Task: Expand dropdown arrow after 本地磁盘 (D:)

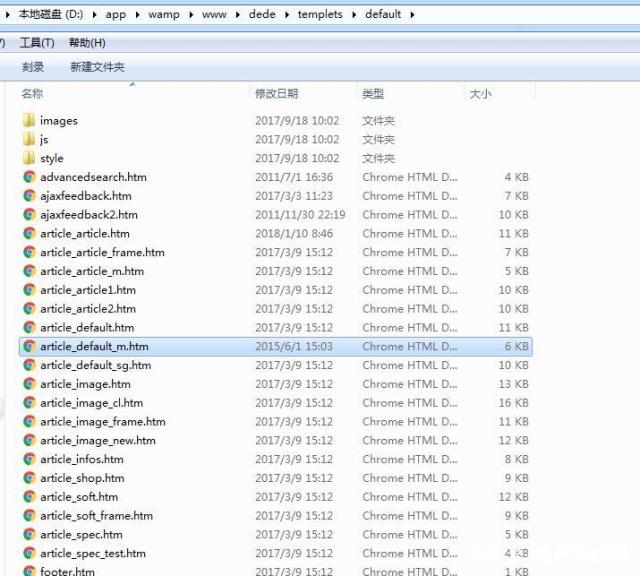Action: [94, 15]
